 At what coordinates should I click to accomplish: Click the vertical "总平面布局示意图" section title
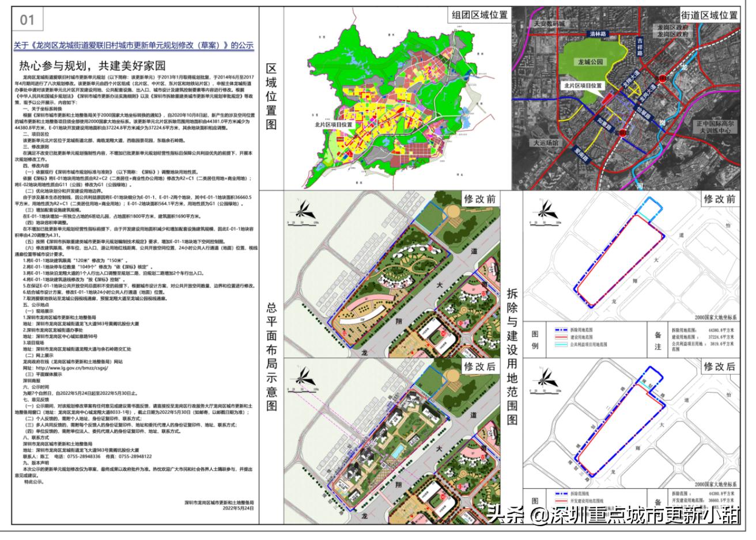(271, 358)
